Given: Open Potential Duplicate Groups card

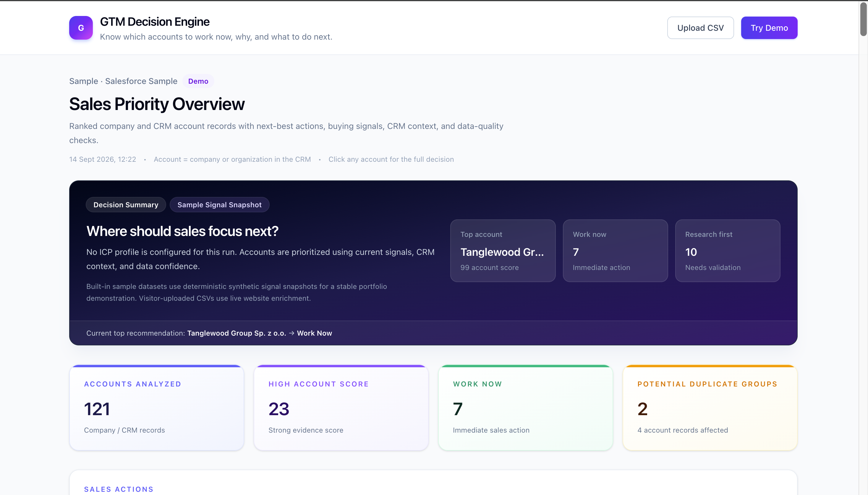Looking at the screenshot, I should (710, 408).
